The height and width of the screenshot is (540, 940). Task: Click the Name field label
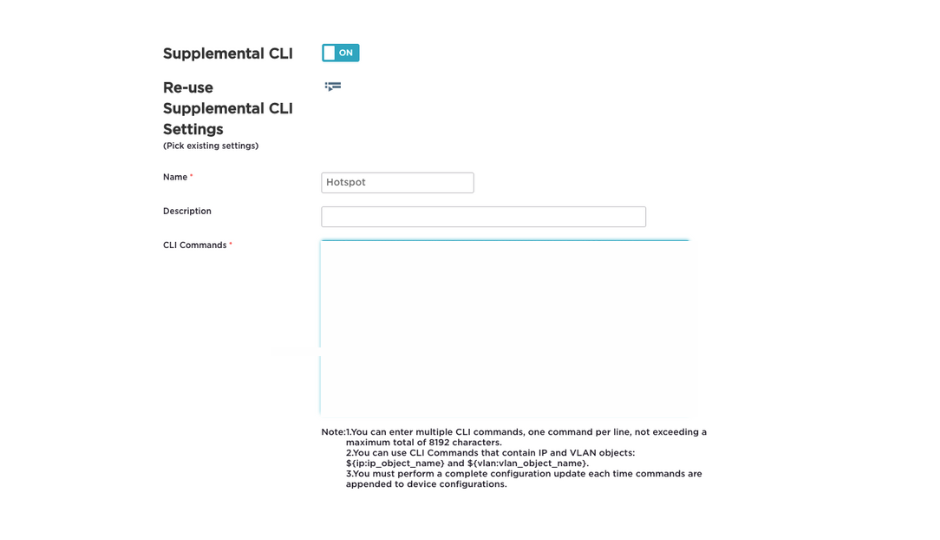click(x=175, y=177)
